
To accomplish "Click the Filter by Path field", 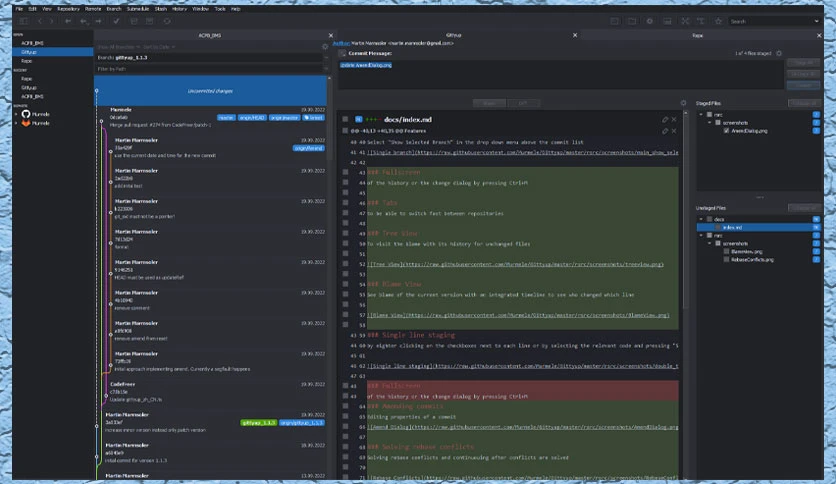I will pos(209,69).
